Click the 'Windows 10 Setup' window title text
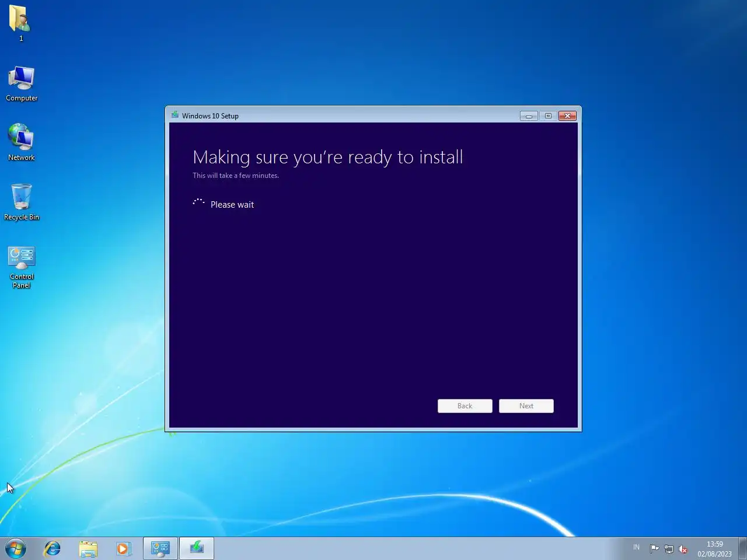 [x=210, y=116]
